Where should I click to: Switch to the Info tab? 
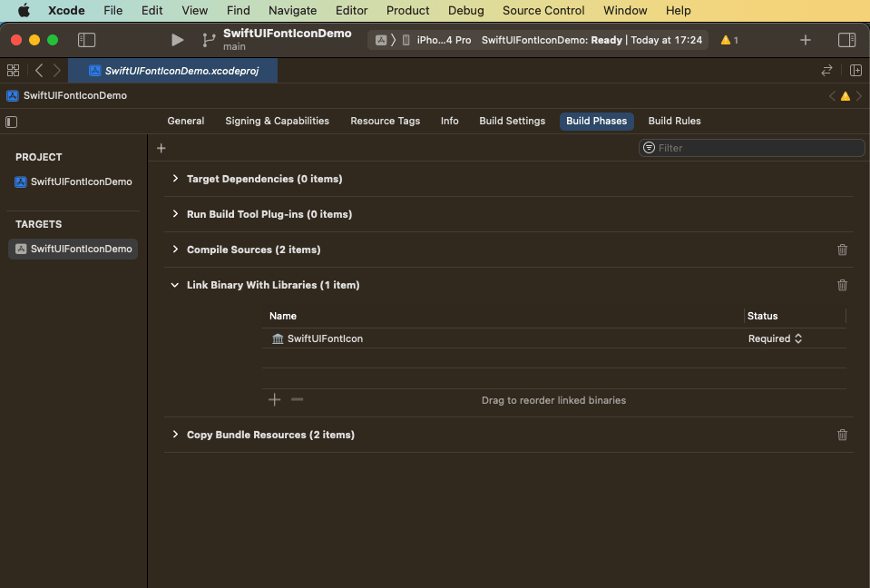click(x=449, y=121)
